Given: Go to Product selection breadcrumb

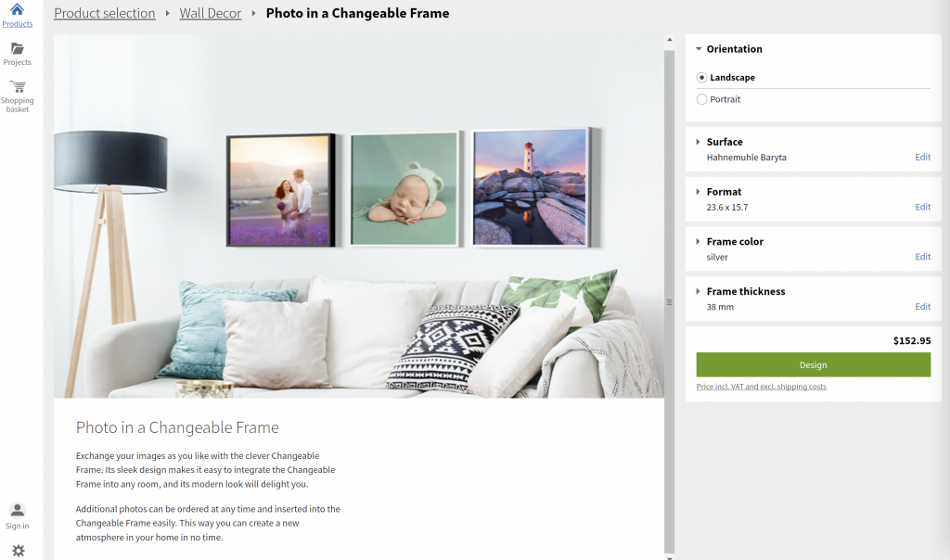Looking at the screenshot, I should (x=104, y=13).
